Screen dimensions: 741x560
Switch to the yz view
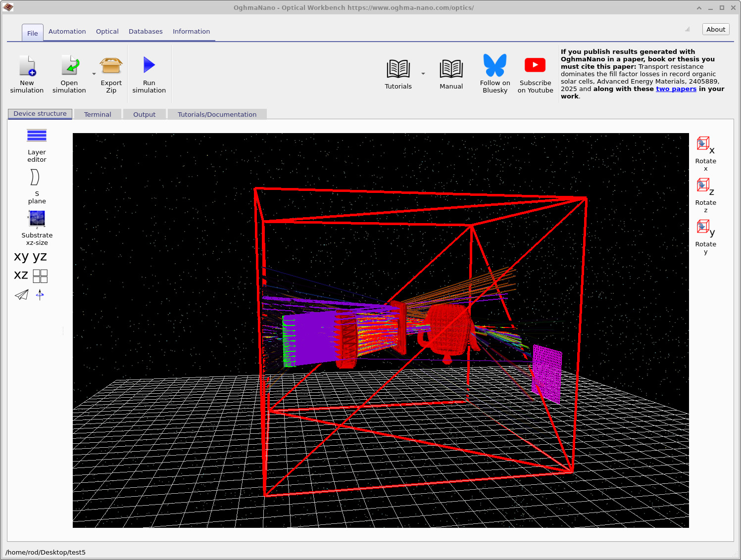(x=39, y=256)
